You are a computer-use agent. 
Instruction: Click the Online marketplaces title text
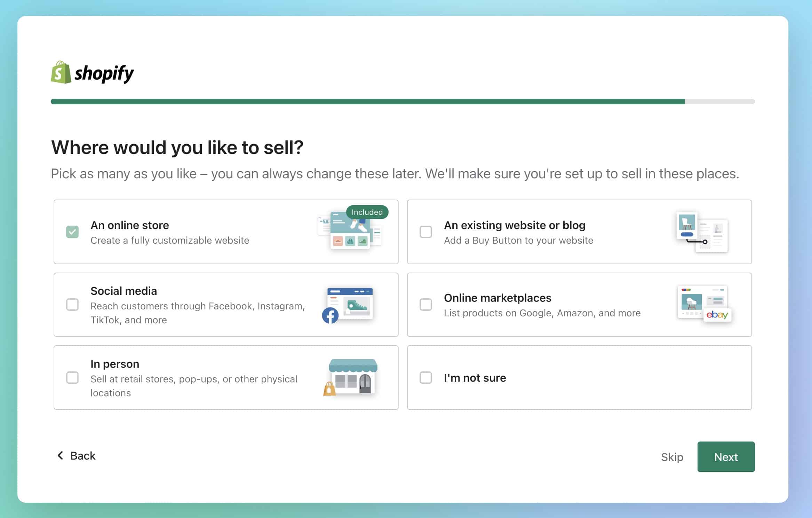pyautogui.click(x=497, y=298)
